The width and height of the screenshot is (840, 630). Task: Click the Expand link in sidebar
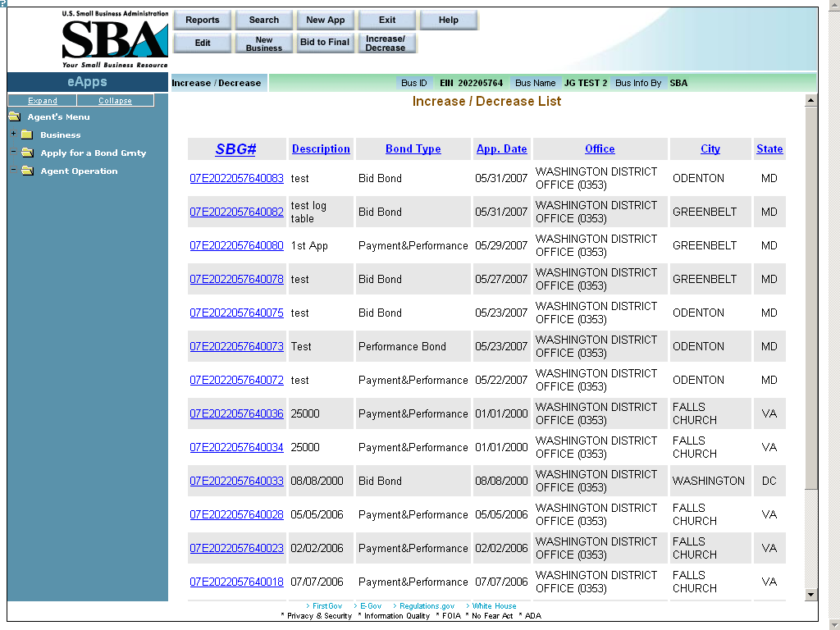coord(43,100)
